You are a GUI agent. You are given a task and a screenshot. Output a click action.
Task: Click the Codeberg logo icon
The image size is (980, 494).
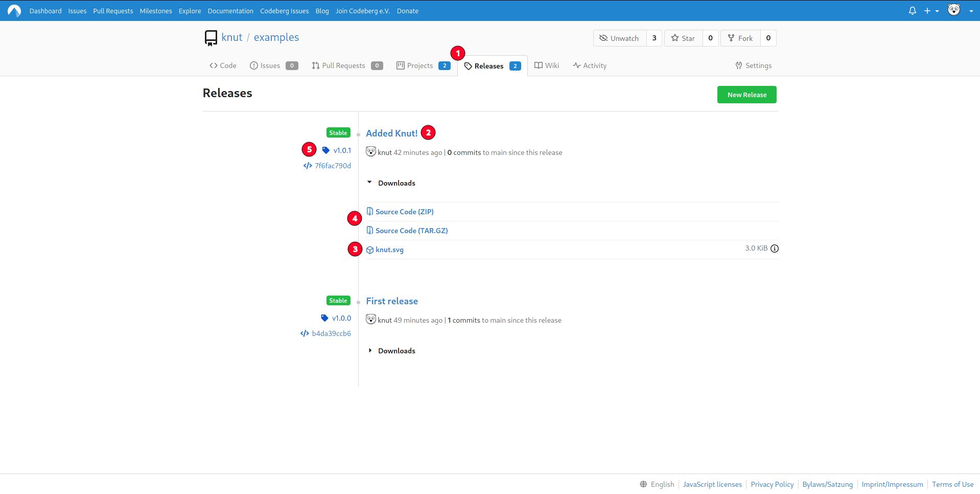tap(14, 11)
